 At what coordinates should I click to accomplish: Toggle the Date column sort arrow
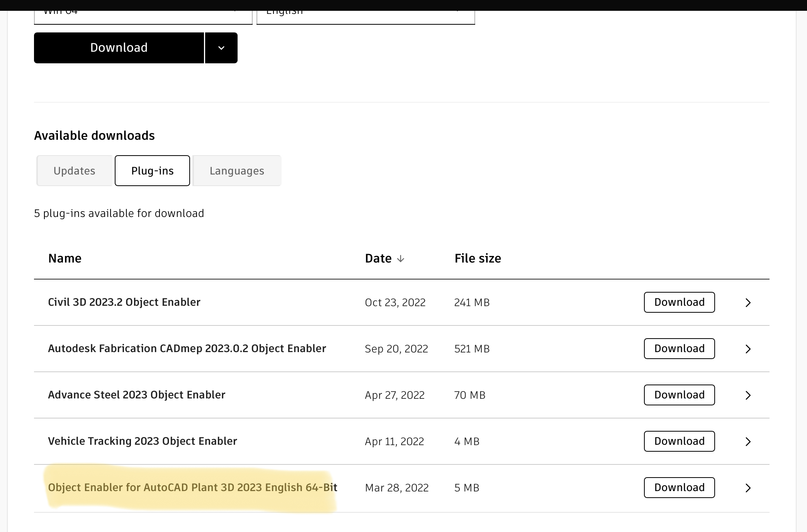click(401, 258)
